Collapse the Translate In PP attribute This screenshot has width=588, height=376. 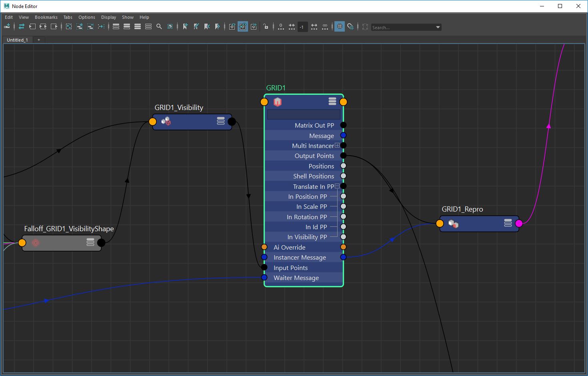point(337,186)
